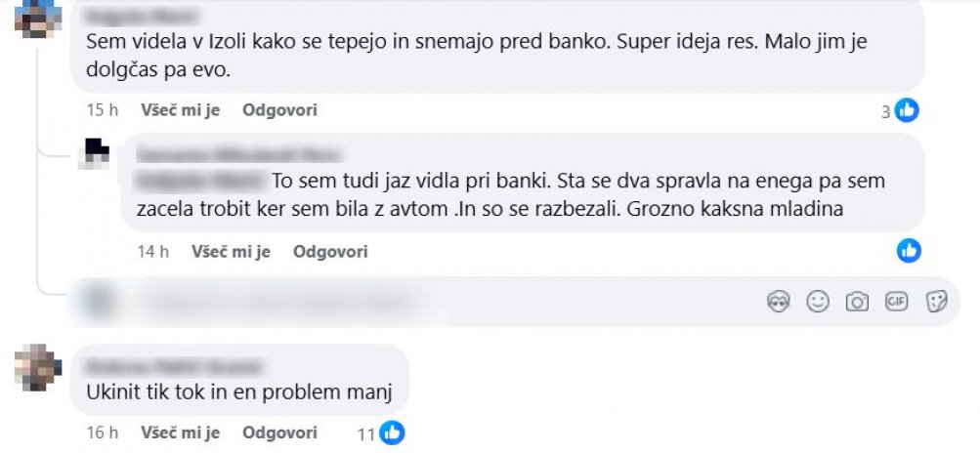Reply to the Izola comment via Odgovori
The image size is (980, 453).
coord(280,110)
